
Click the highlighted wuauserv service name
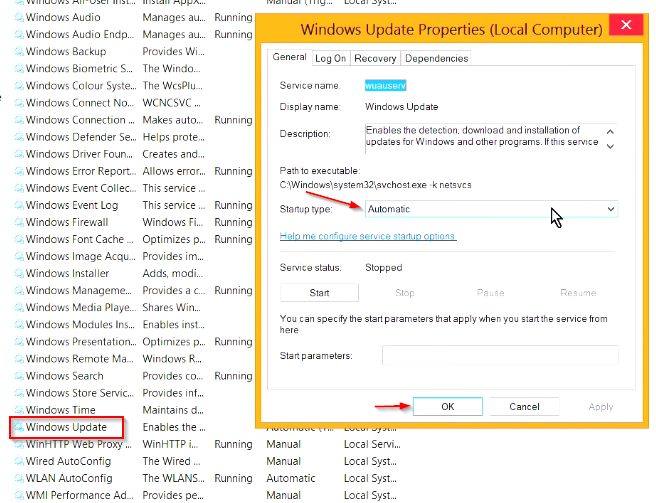click(x=385, y=86)
